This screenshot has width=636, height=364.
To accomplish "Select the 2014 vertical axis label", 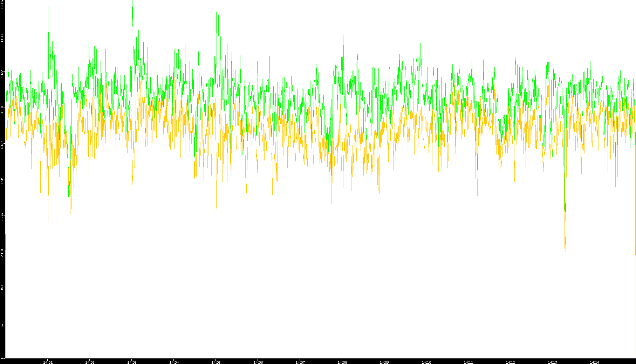I will [2, 253].
